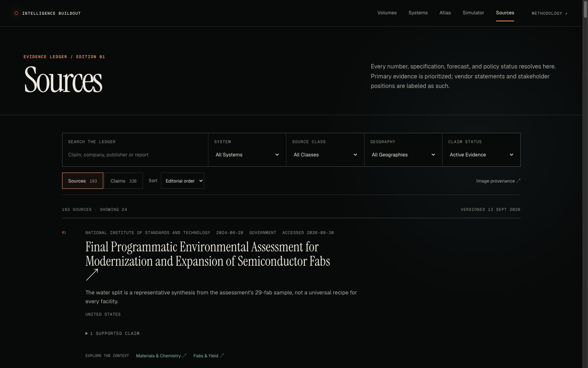Switch to the Claims 336 tab
Screen dimensions: 588x368
coord(123,181)
